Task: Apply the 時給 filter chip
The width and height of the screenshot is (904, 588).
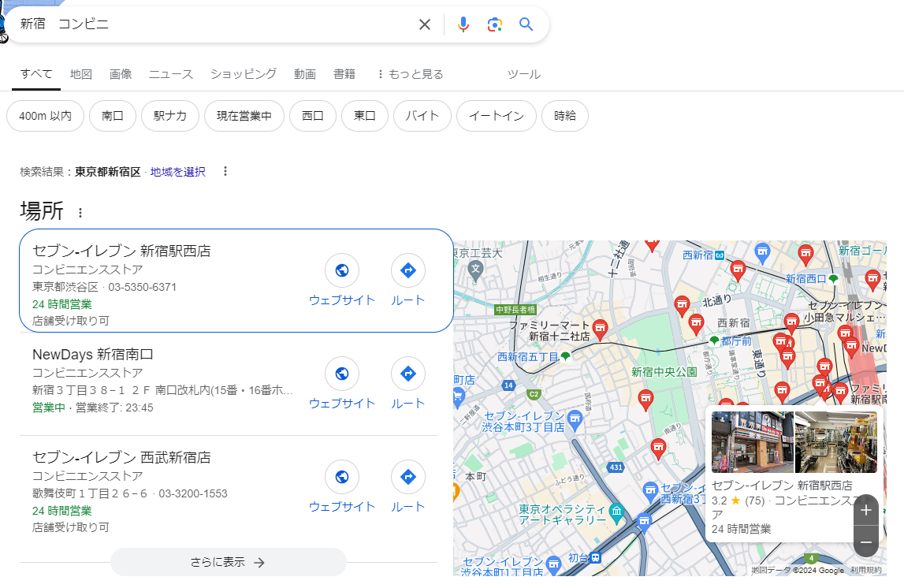Action: pyautogui.click(x=565, y=116)
